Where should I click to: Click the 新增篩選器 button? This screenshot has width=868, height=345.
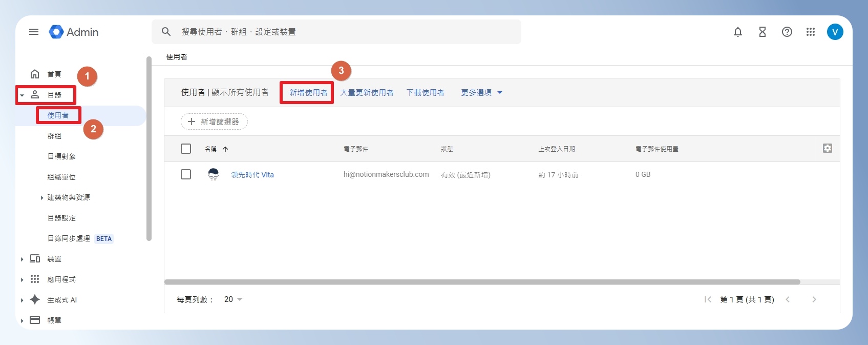click(214, 121)
